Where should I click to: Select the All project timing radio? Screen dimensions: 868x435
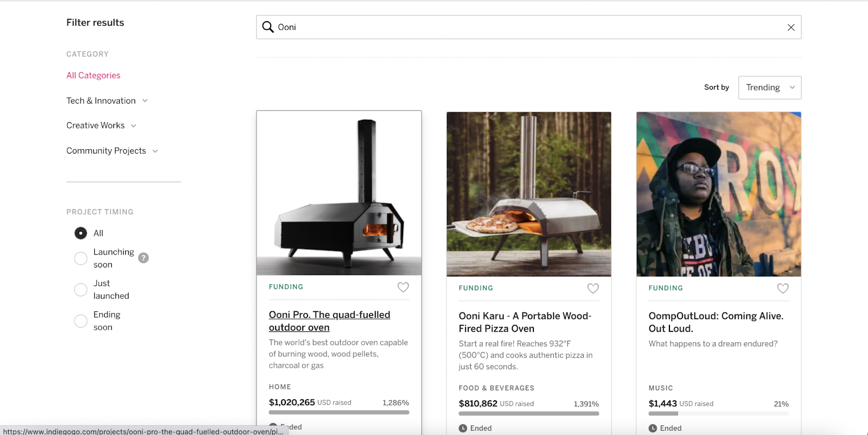[81, 233]
